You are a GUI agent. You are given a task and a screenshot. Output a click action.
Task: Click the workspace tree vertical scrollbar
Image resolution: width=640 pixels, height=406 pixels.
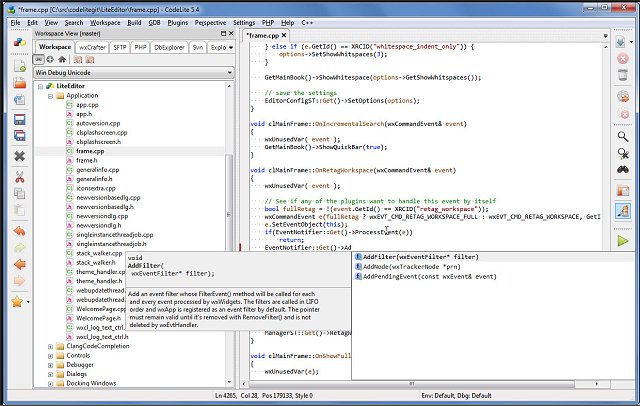pyautogui.click(x=231, y=200)
